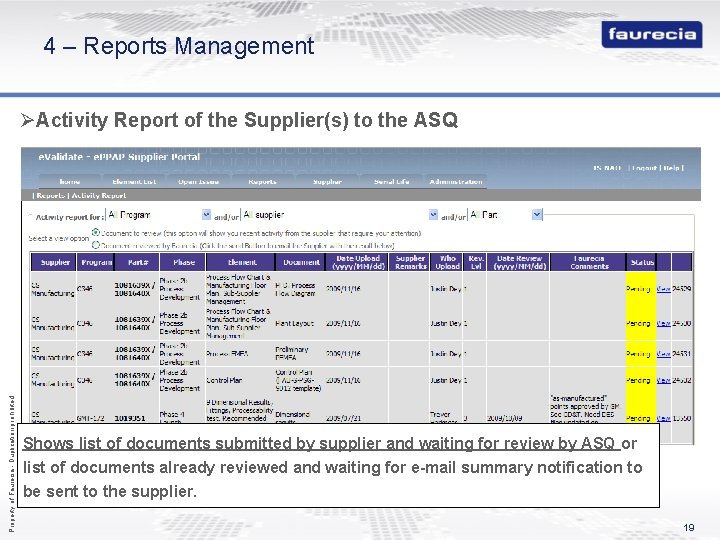This screenshot has width=720, height=540.
Task: Open the View link for Dimensional results row
Action: (x=664, y=418)
